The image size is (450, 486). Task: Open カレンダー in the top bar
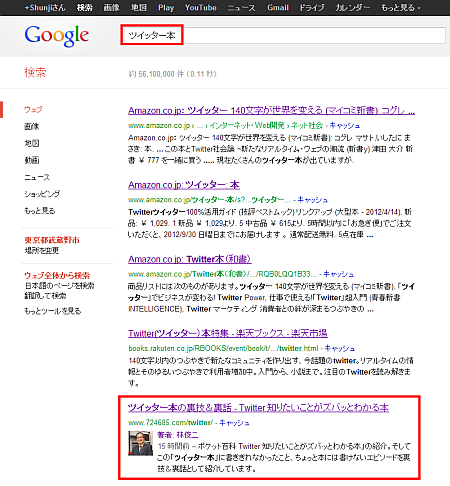(x=353, y=8)
